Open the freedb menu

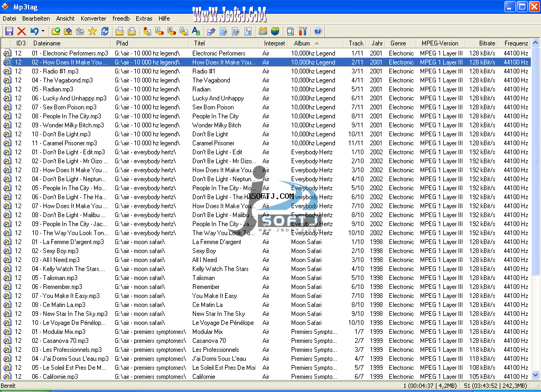(121, 18)
